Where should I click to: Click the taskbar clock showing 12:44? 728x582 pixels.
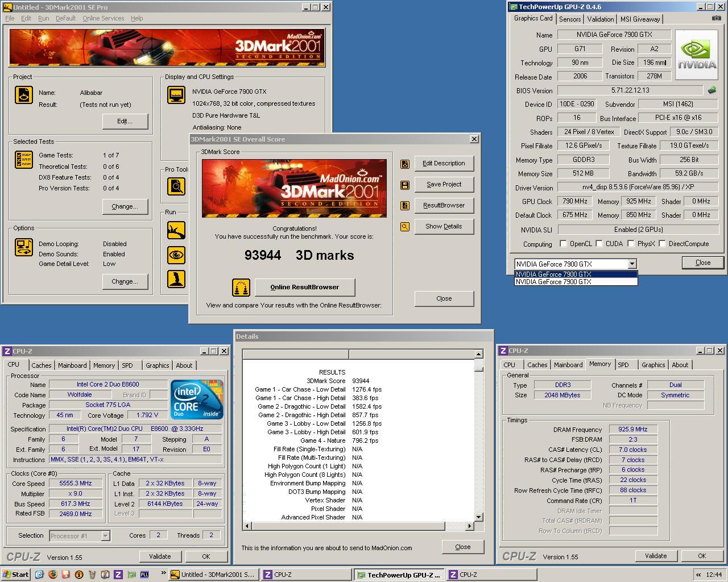coord(713,575)
